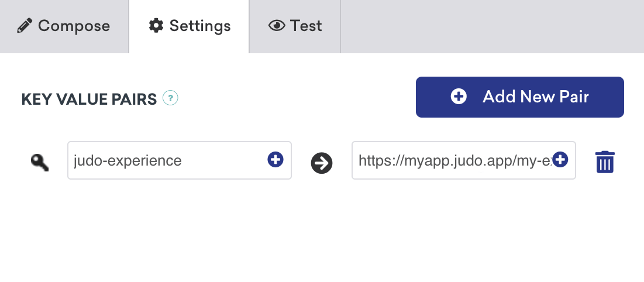The height and width of the screenshot is (282, 644).
Task: Delete the judo-experience pair with trash icon
Action: coord(605,161)
